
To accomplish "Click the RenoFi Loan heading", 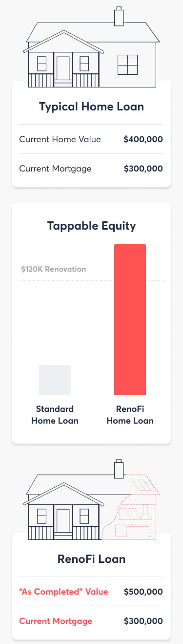I will point(92,558).
